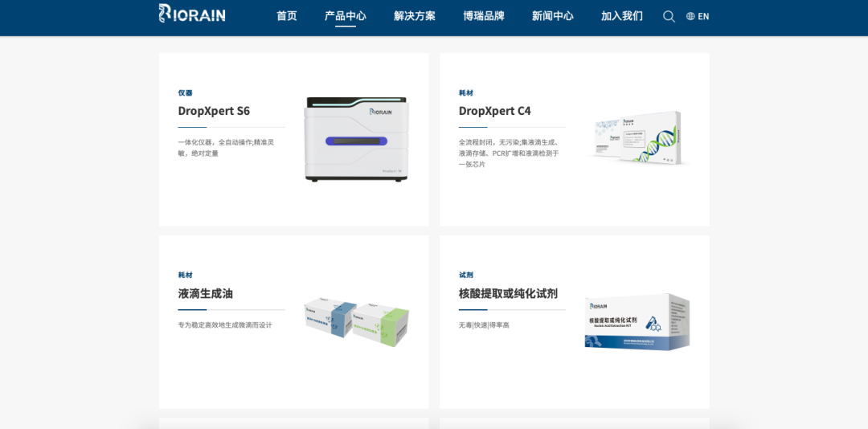
Task: Click the description 无毒|快速|得率高
Action: point(484,325)
